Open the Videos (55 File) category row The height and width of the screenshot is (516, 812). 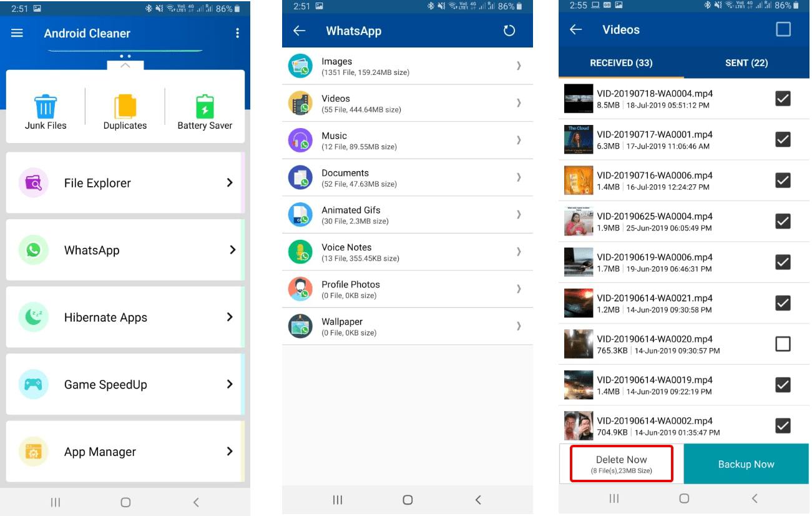point(408,103)
